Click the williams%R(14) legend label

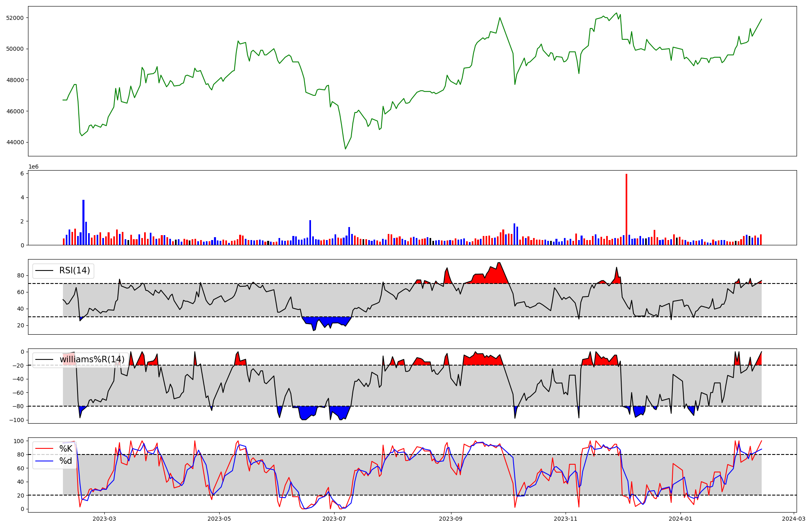point(92,359)
